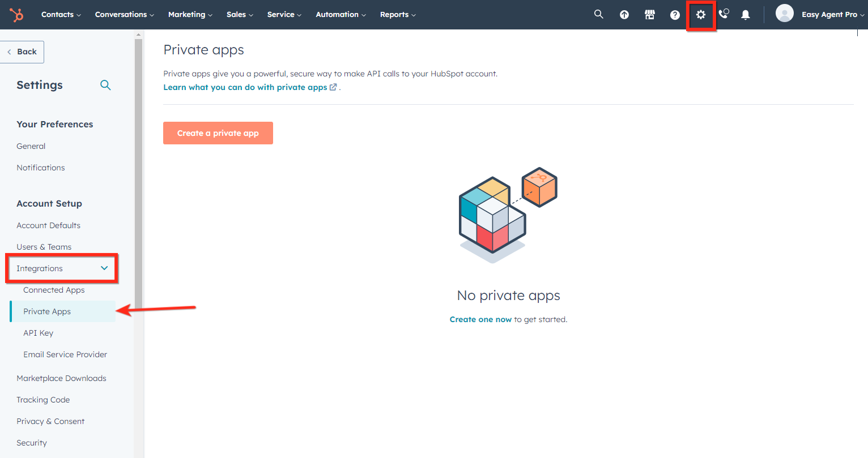Open the notifications bell

point(746,15)
